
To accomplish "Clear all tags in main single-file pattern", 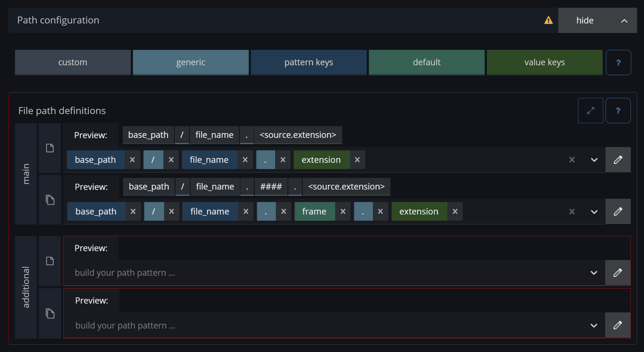I will tap(571, 160).
